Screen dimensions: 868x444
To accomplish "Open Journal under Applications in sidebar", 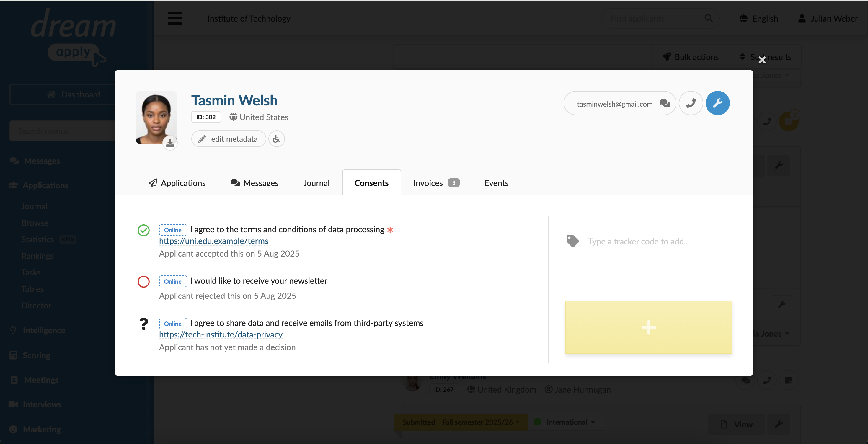I will [x=34, y=207].
